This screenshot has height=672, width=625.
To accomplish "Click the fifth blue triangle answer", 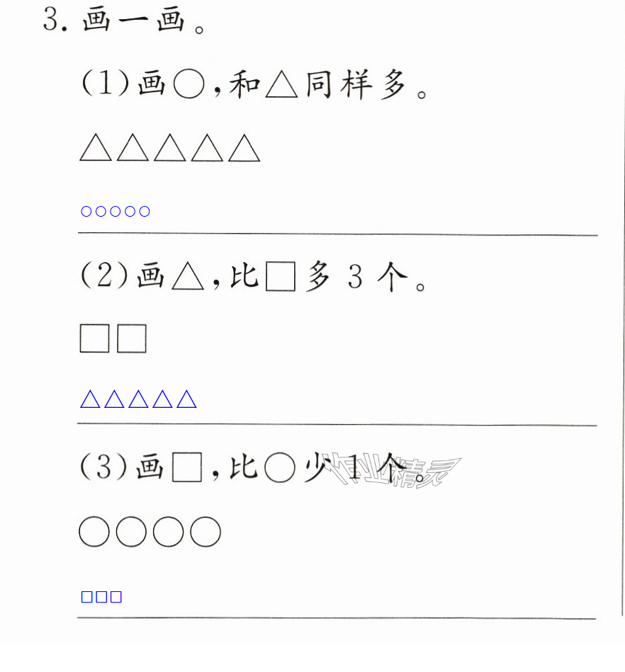I will coord(186,399).
